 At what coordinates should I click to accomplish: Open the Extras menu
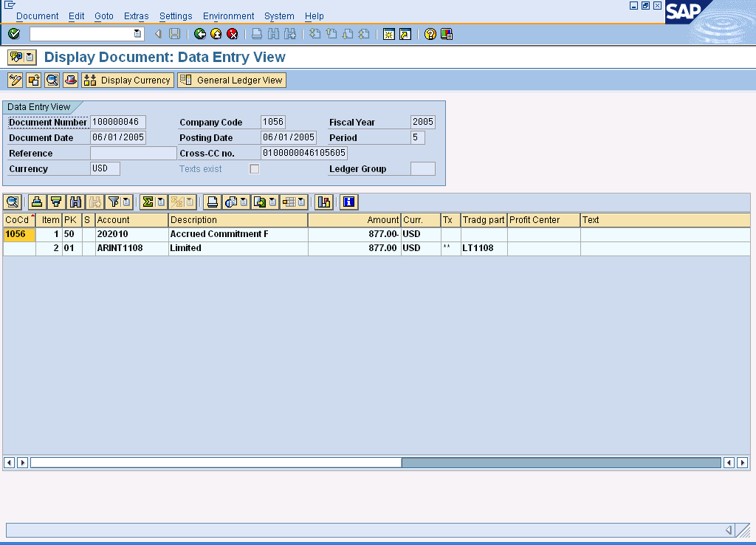click(137, 16)
